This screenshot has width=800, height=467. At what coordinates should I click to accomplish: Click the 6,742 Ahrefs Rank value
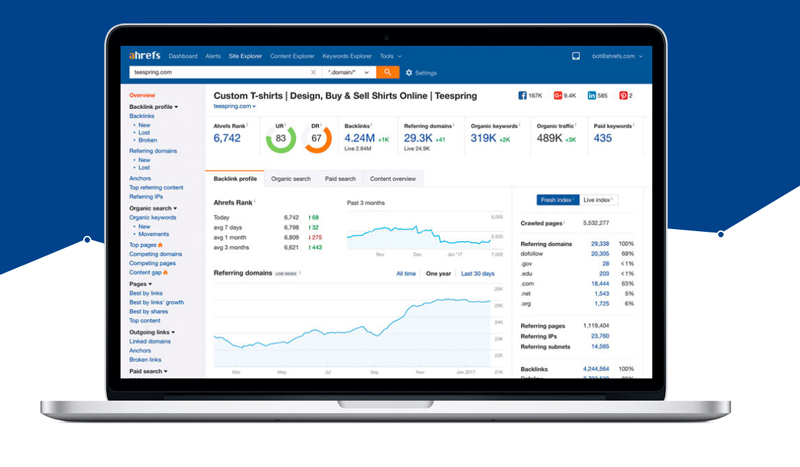click(227, 138)
